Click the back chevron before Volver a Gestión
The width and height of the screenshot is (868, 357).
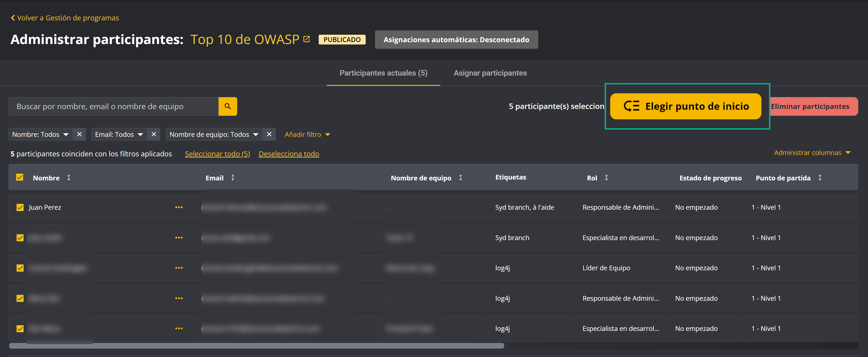pos(13,17)
